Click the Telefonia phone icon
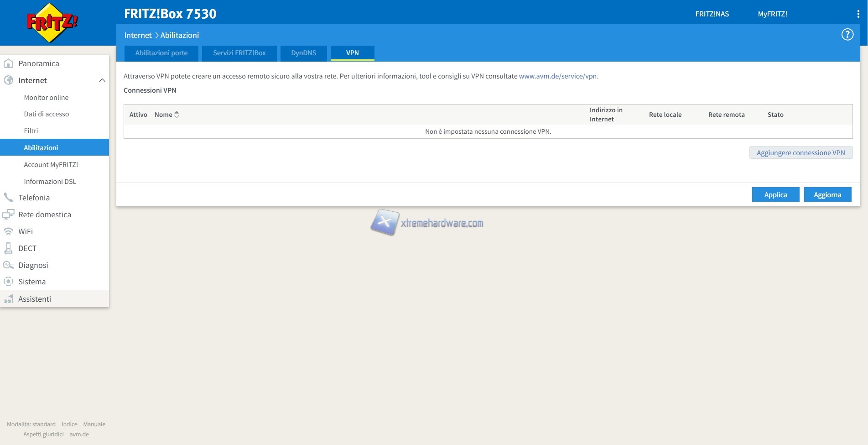Image resolution: width=868 pixels, height=445 pixels. (x=8, y=198)
